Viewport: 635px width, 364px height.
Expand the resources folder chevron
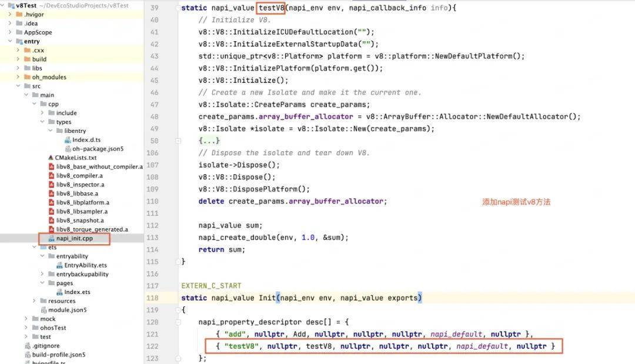pos(35,300)
